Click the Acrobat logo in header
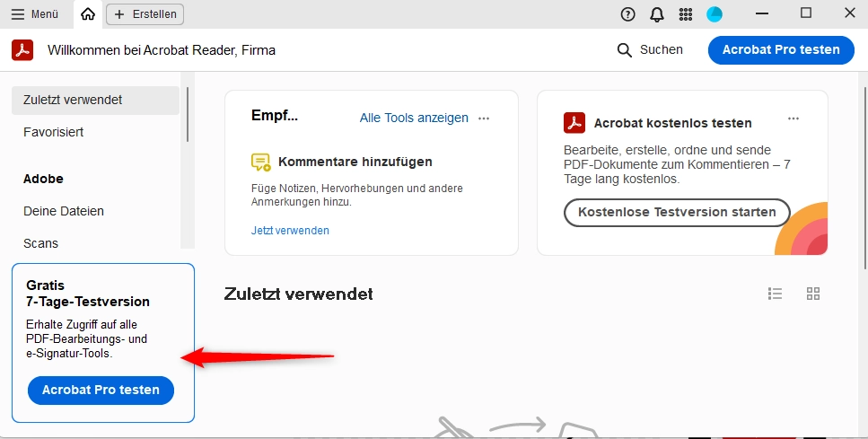 [x=22, y=49]
